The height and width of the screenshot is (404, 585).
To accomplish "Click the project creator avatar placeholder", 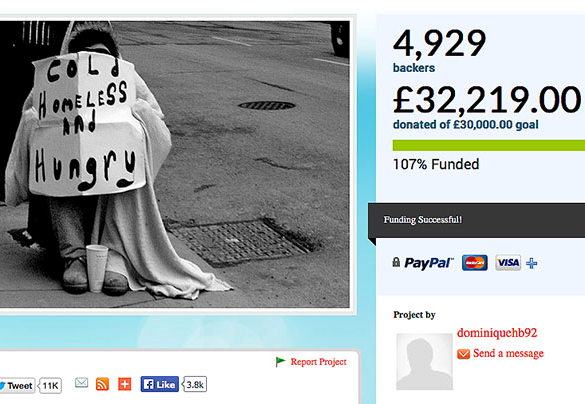I will (424, 361).
